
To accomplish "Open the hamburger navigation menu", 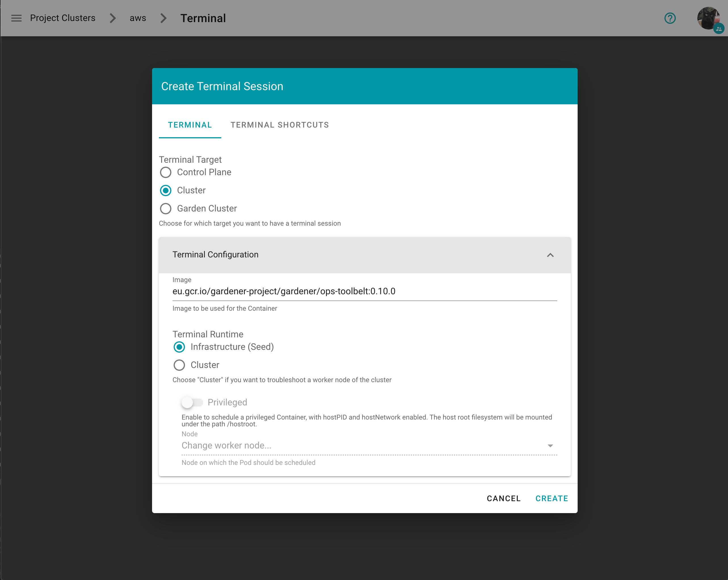I will [16, 18].
